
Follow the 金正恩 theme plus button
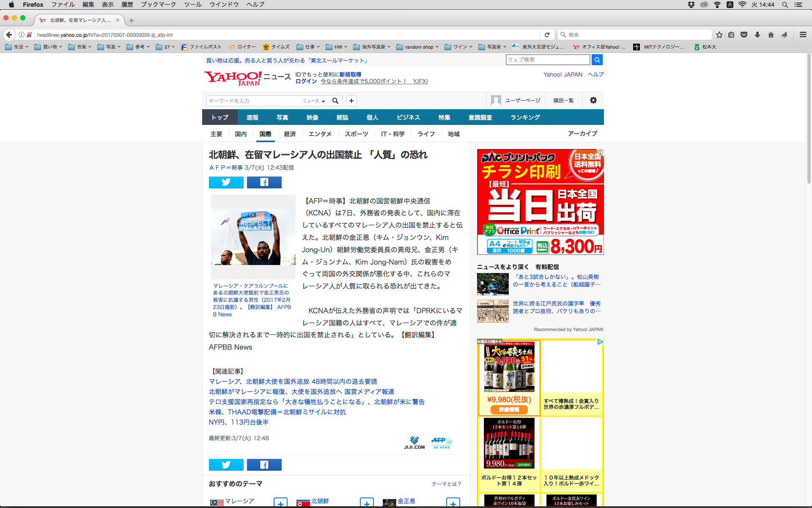453,503
